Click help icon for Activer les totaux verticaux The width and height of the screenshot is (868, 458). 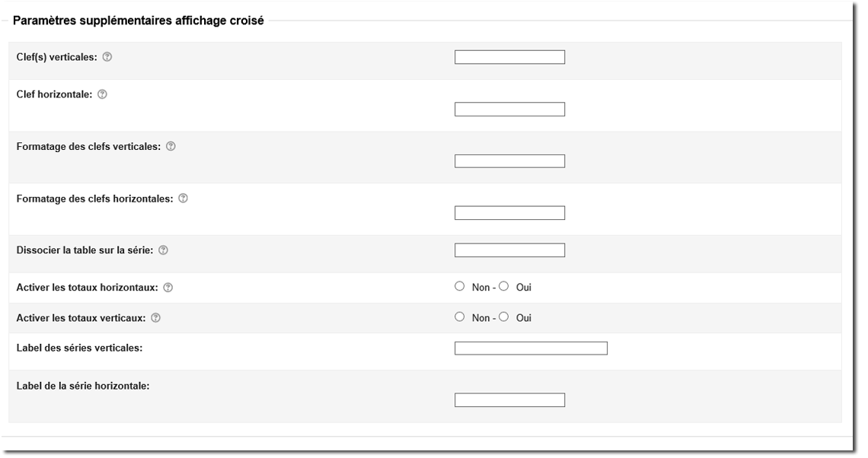pos(156,318)
